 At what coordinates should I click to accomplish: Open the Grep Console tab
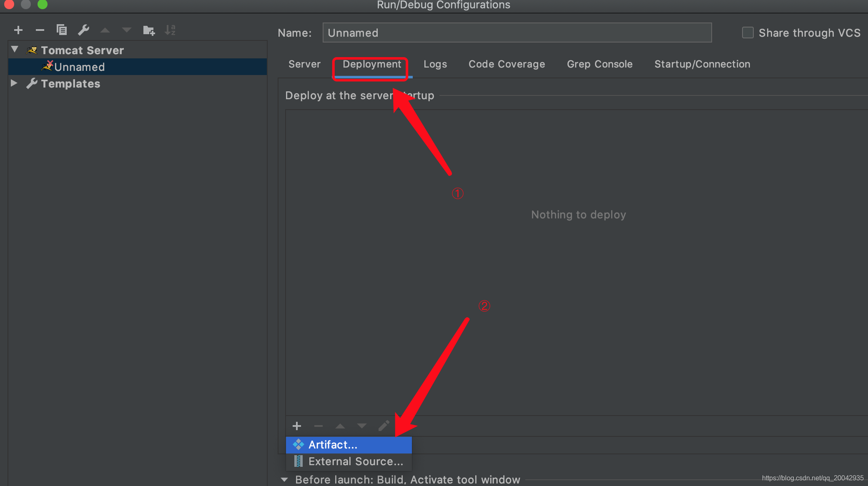600,64
